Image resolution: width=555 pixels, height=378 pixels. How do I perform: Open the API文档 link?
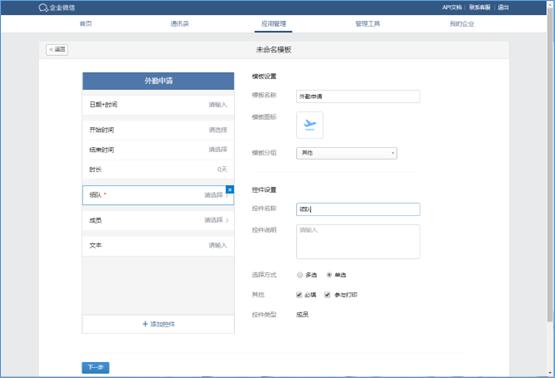click(452, 7)
